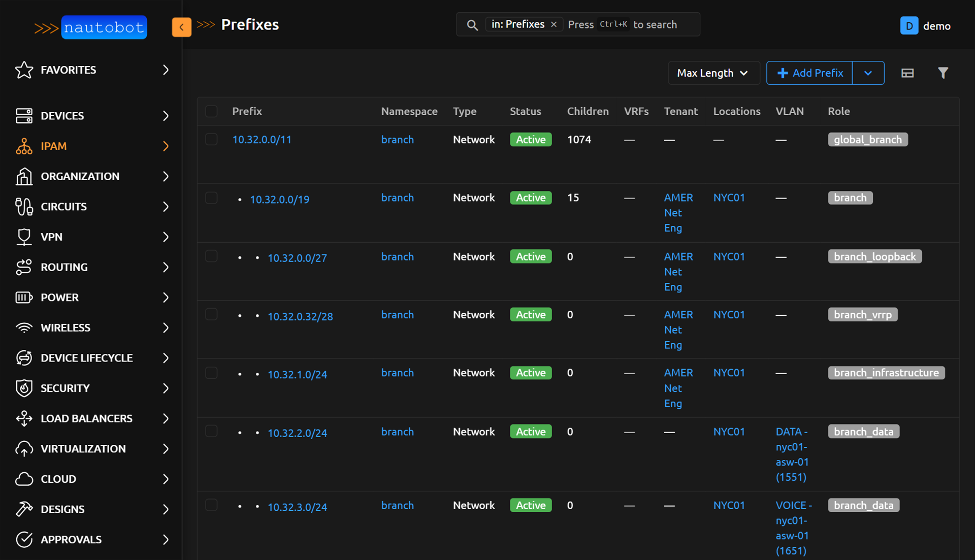Open the Max Length dropdown
Image resolution: width=975 pixels, height=560 pixels.
[x=713, y=73]
